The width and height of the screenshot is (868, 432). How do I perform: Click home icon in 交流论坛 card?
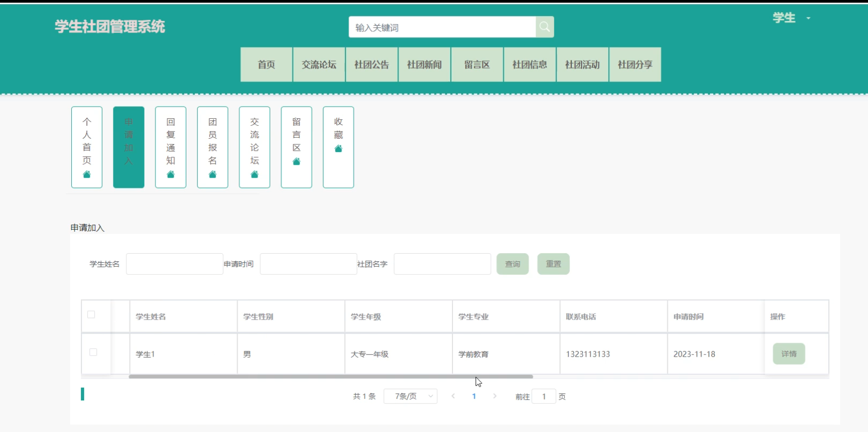(x=254, y=175)
